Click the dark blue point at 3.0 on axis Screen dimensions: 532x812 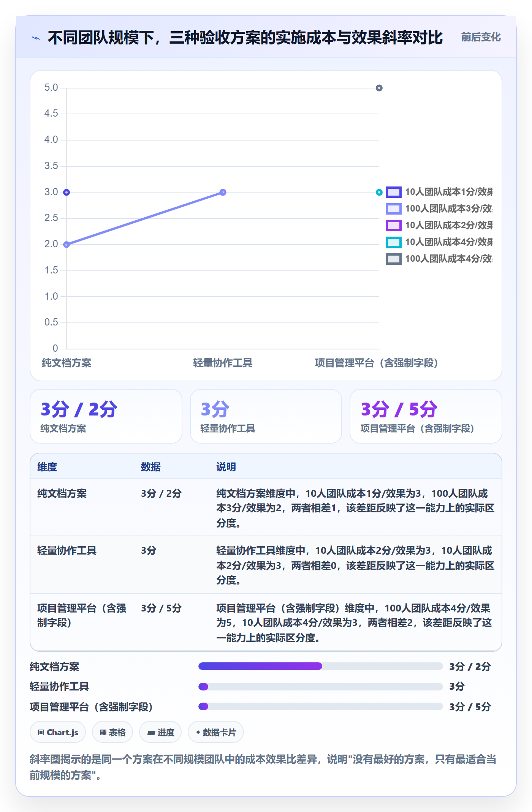coord(66,193)
